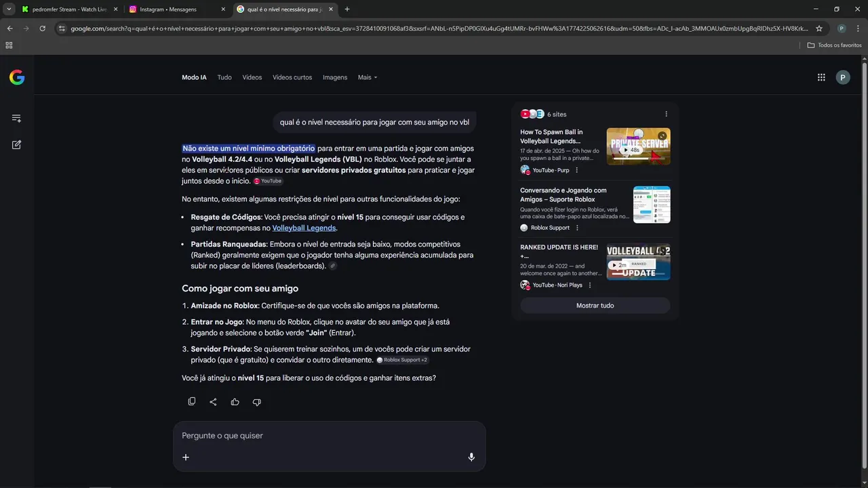
Task: Open the Volleyball Legends hyperlink
Action: coord(304,228)
